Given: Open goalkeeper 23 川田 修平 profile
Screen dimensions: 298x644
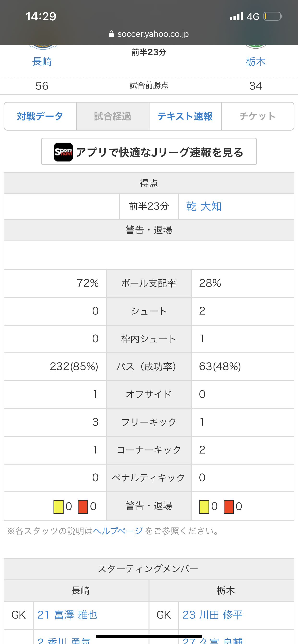Looking at the screenshot, I should coord(212,615).
